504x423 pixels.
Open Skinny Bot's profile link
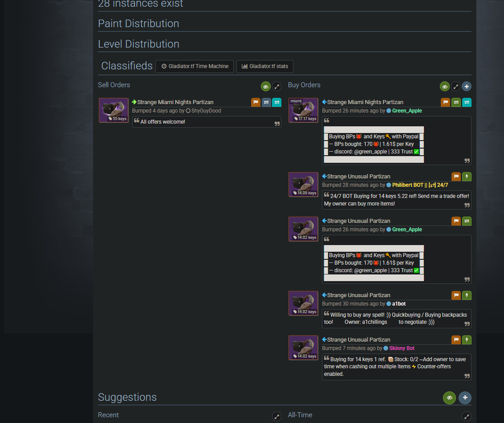click(402, 348)
